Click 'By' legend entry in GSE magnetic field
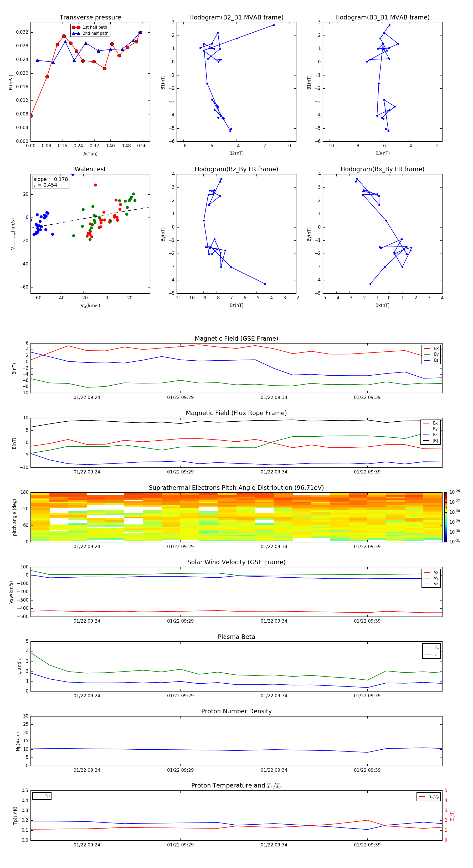The width and height of the screenshot is (473, 868). coord(431,354)
